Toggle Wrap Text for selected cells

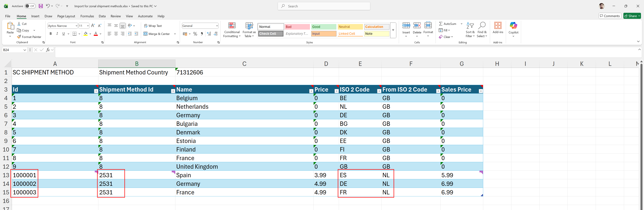click(153, 26)
